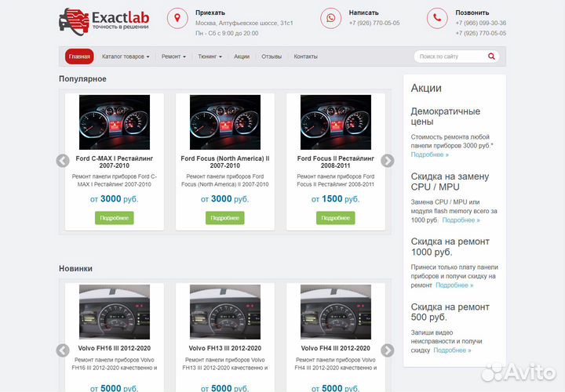This screenshot has width=565, height=392.
Task: Click the WhatsApp message icon
Action: [331, 18]
